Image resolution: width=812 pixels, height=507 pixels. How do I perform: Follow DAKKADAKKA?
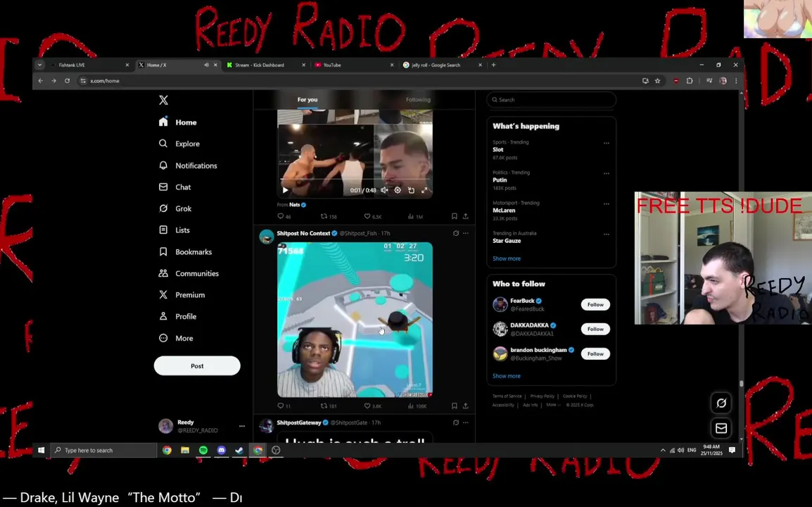[x=595, y=329]
